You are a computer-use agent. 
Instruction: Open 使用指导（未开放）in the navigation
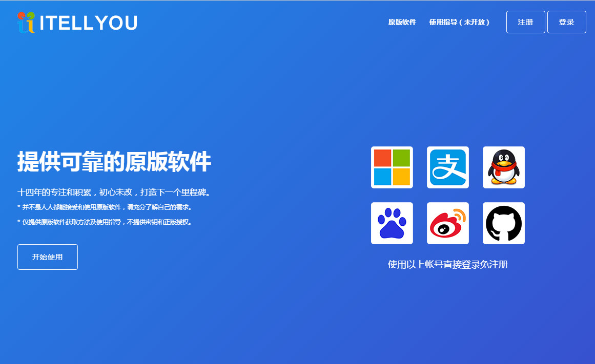[x=459, y=22]
